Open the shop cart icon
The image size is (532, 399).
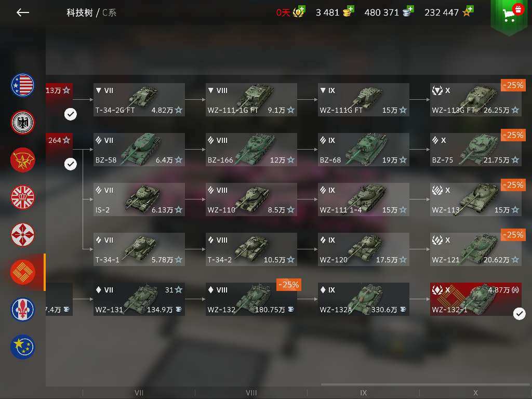pos(509,15)
